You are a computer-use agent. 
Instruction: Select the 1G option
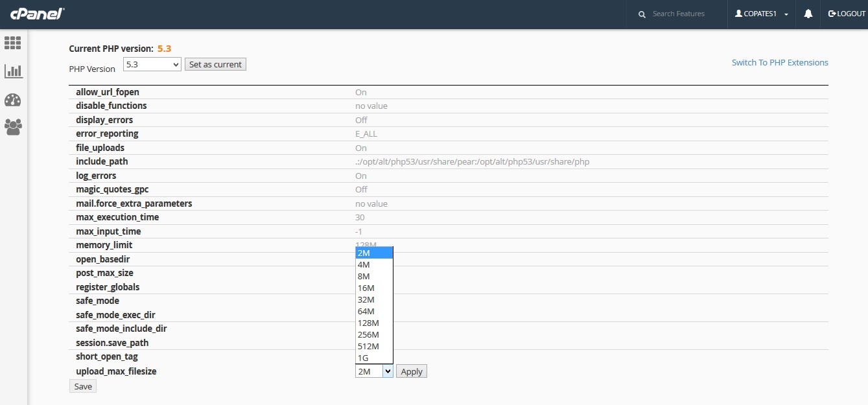tap(374, 358)
